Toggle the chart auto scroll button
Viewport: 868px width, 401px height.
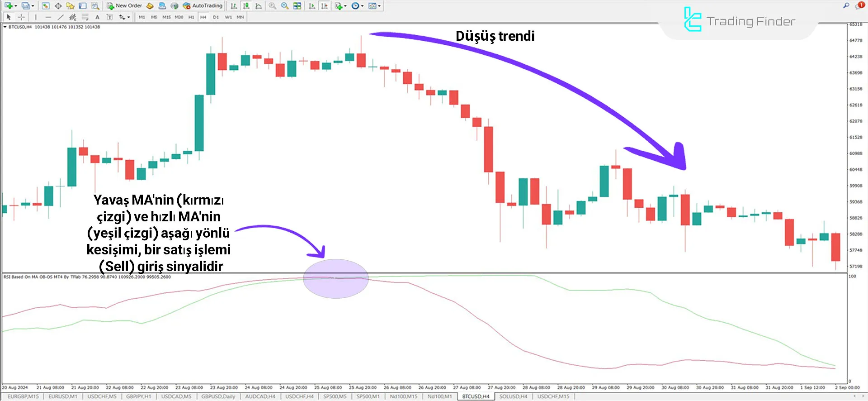312,6
